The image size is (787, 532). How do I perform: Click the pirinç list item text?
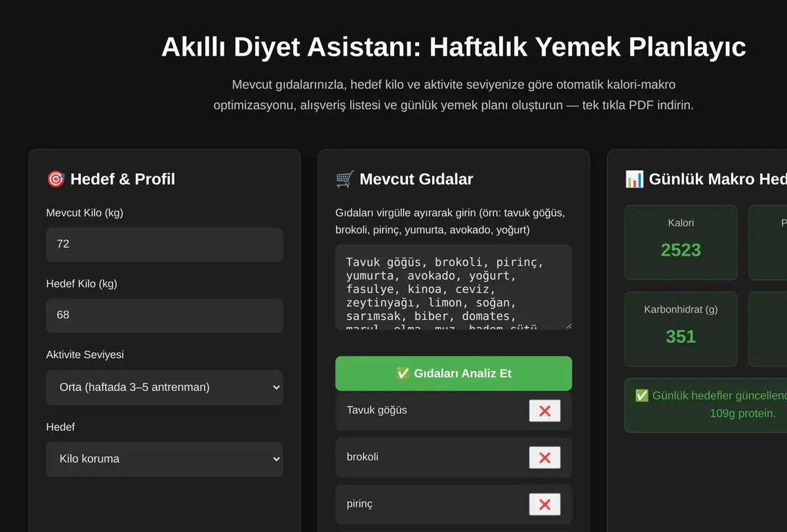click(359, 504)
